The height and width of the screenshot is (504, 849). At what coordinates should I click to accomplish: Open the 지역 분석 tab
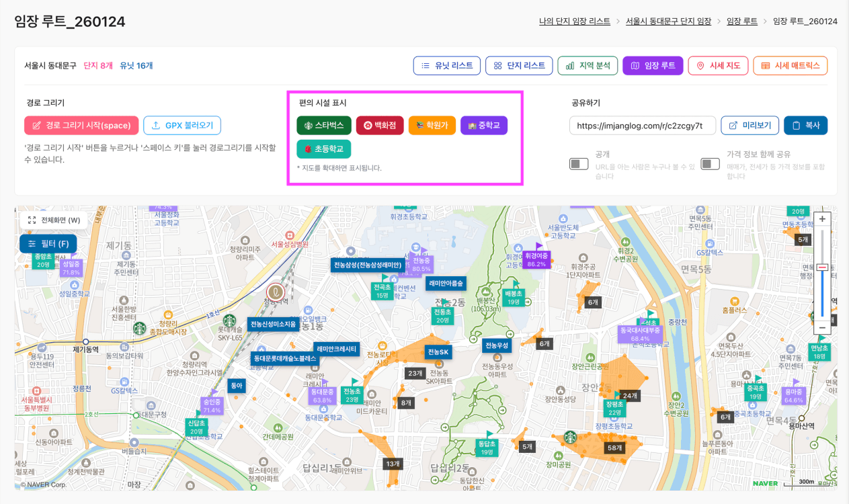(x=588, y=66)
